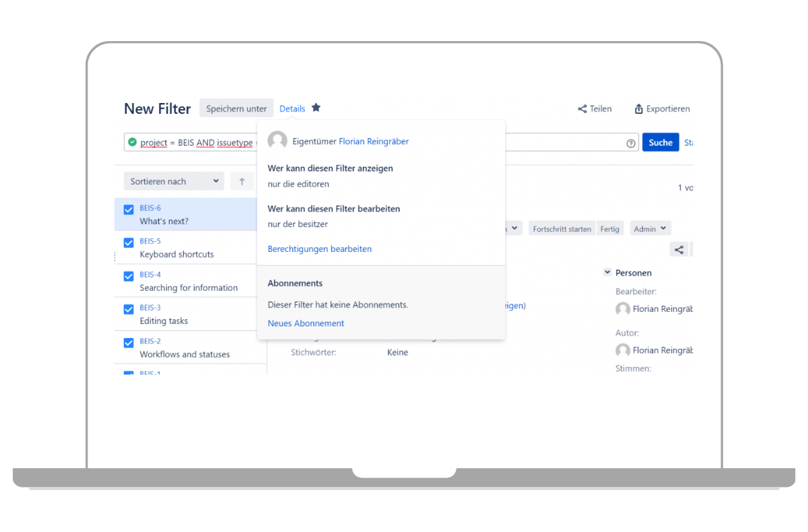Click the Eigentümer avatar icon
This screenshot has height=532, width=808.
[x=277, y=141]
